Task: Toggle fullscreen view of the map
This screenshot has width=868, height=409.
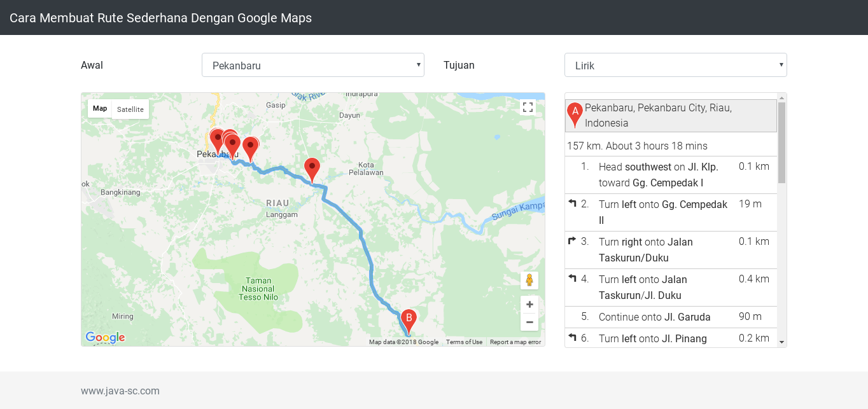Action: click(x=528, y=107)
